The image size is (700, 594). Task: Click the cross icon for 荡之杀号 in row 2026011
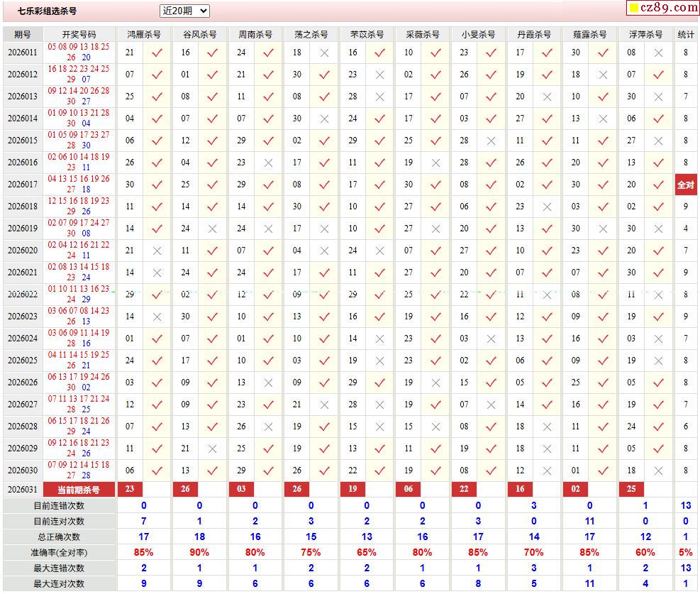click(x=324, y=53)
